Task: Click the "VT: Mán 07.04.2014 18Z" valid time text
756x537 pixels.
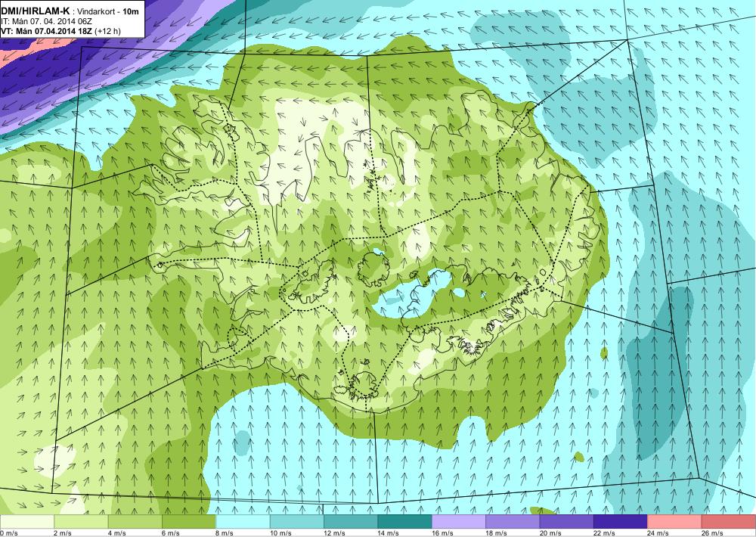Action: point(47,31)
